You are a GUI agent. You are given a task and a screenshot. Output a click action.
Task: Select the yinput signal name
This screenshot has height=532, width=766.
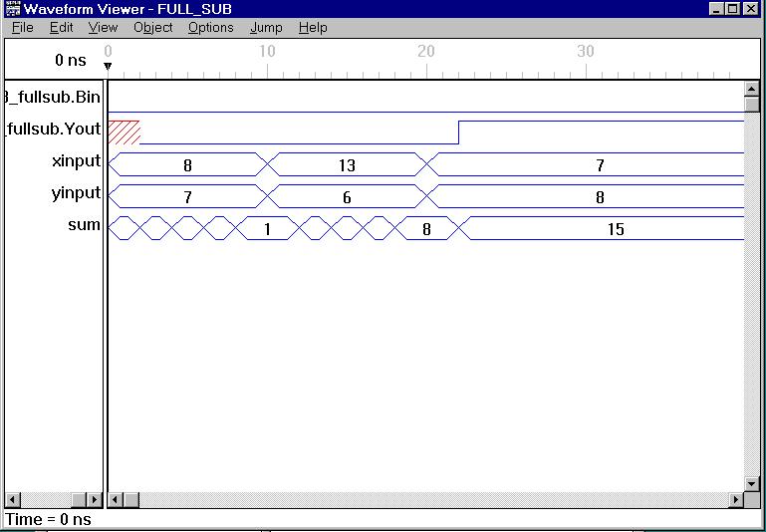76,193
